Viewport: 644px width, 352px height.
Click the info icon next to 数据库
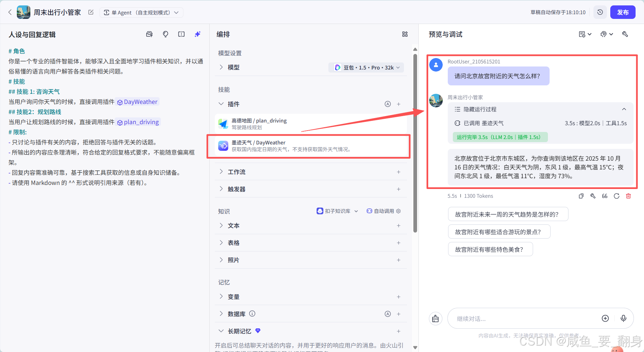[x=252, y=314]
